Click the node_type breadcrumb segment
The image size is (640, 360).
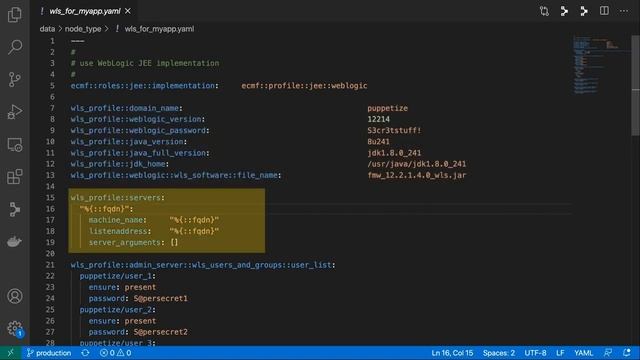tap(83, 29)
